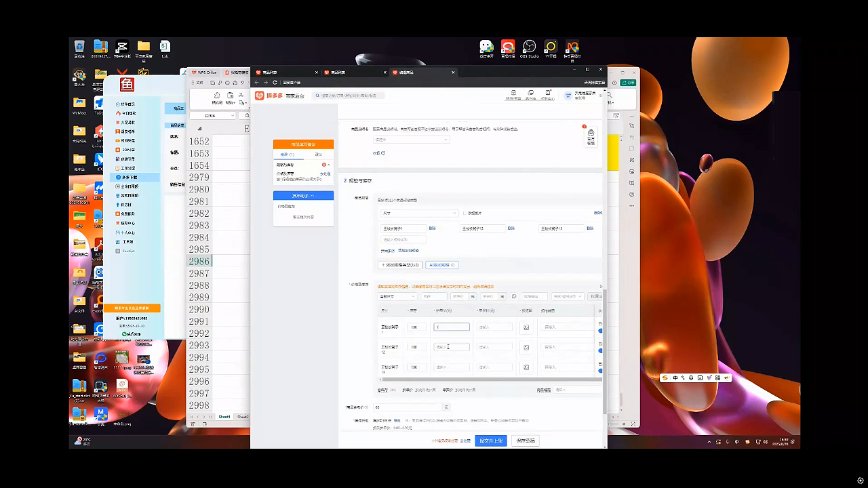Click the Pinduoduo logo in the header
This screenshot has width=868, height=488.
tap(269, 96)
